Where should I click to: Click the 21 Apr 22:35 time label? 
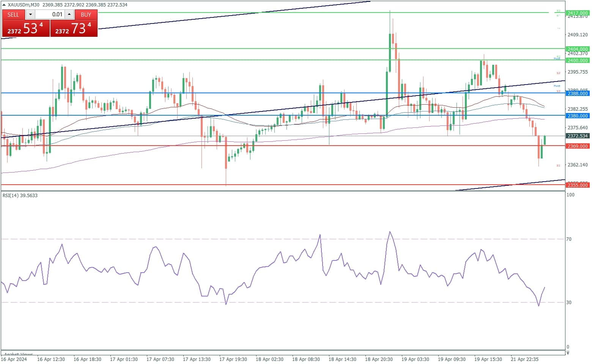pos(525,359)
